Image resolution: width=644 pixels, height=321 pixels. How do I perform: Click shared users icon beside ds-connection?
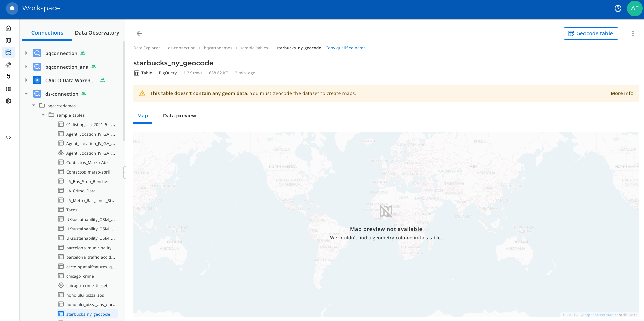tap(84, 94)
